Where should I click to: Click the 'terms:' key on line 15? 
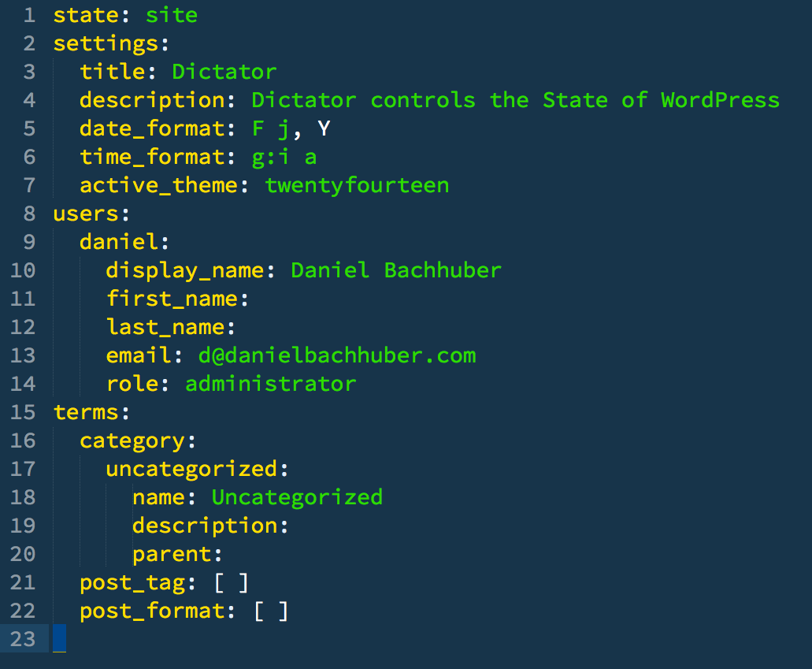tap(91, 412)
